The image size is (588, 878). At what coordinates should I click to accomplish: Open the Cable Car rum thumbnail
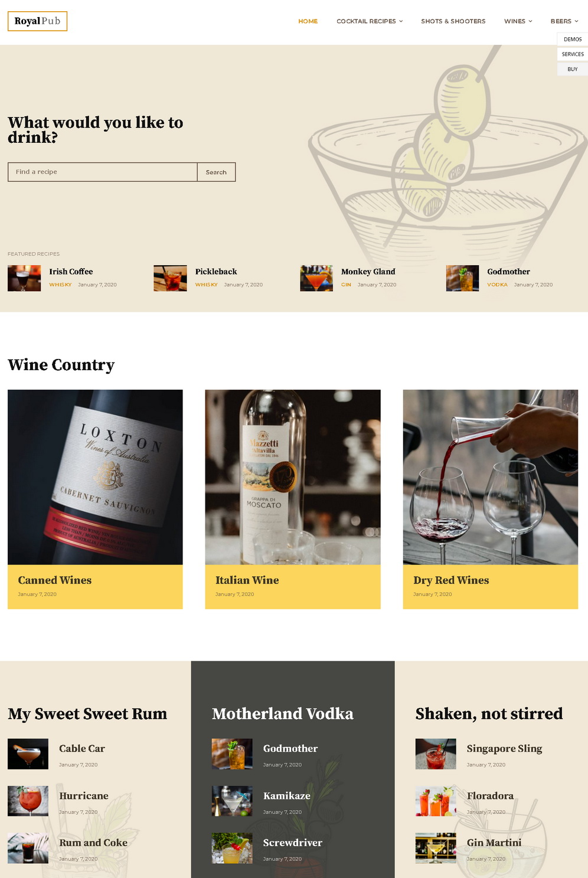[28, 754]
